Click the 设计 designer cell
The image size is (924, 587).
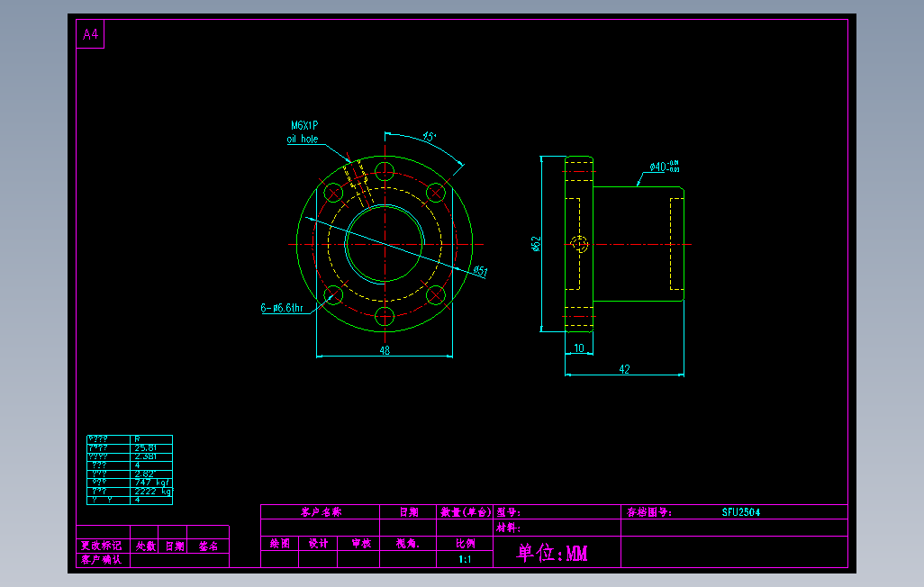coord(318,544)
